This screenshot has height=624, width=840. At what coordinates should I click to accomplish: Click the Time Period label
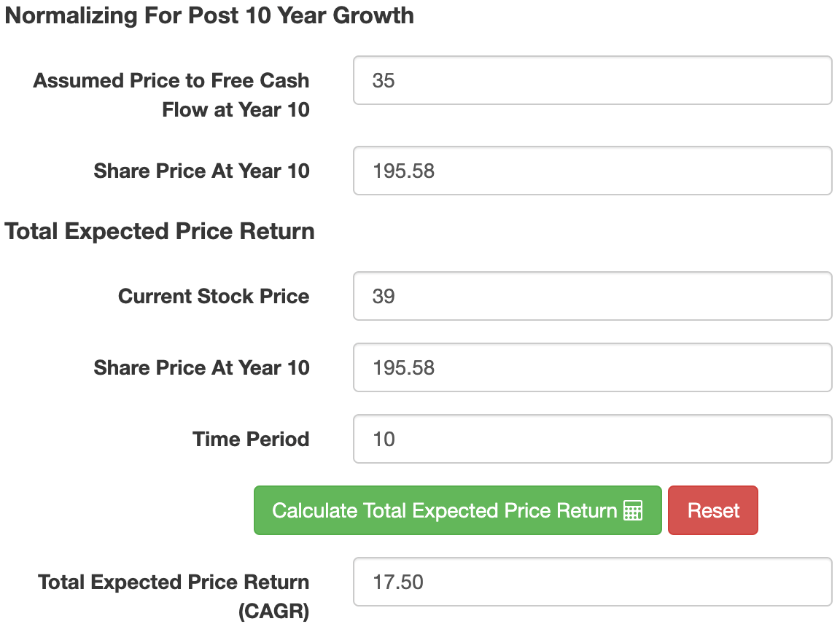(x=251, y=439)
